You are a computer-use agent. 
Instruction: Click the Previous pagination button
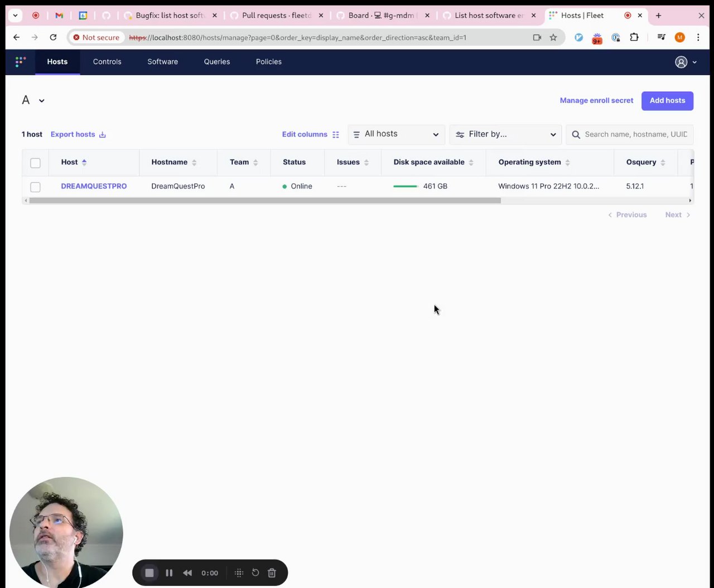click(x=627, y=215)
